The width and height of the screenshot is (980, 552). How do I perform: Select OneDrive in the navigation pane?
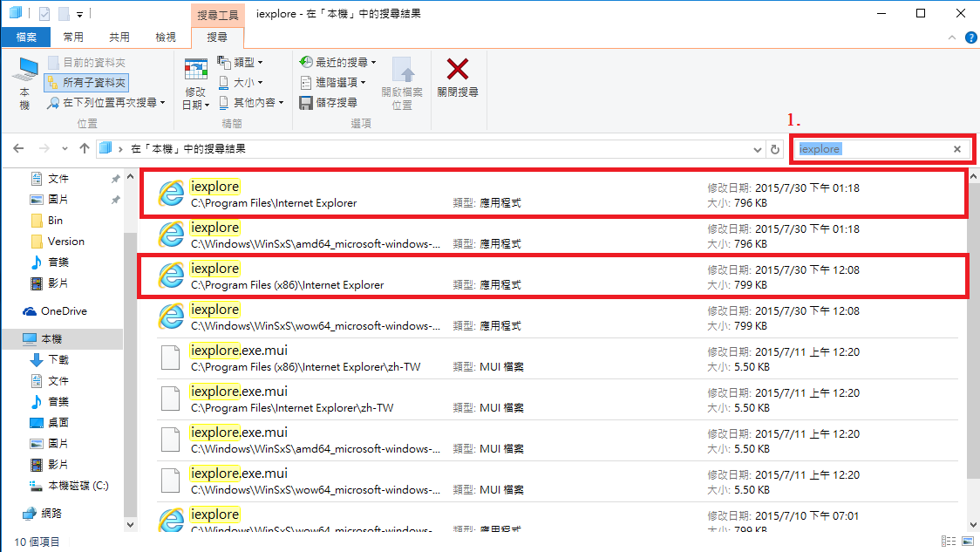63,311
